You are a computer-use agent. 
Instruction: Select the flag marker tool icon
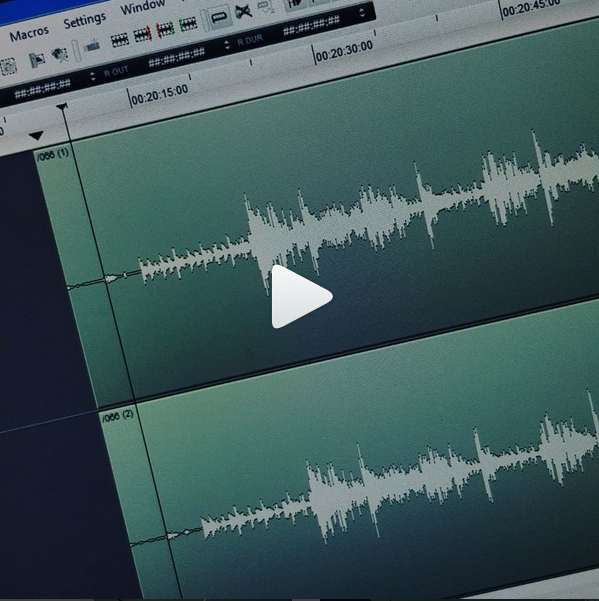pyautogui.click(x=37, y=59)
